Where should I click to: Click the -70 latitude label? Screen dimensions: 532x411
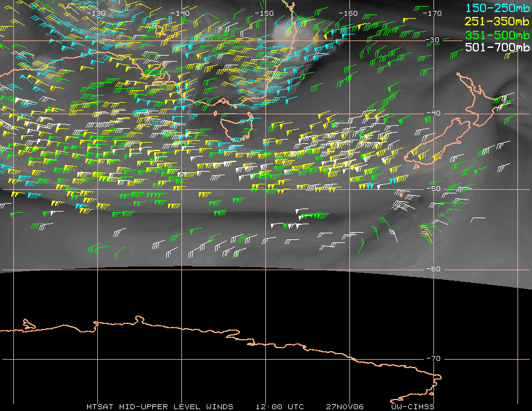click(x=433, y=358)
